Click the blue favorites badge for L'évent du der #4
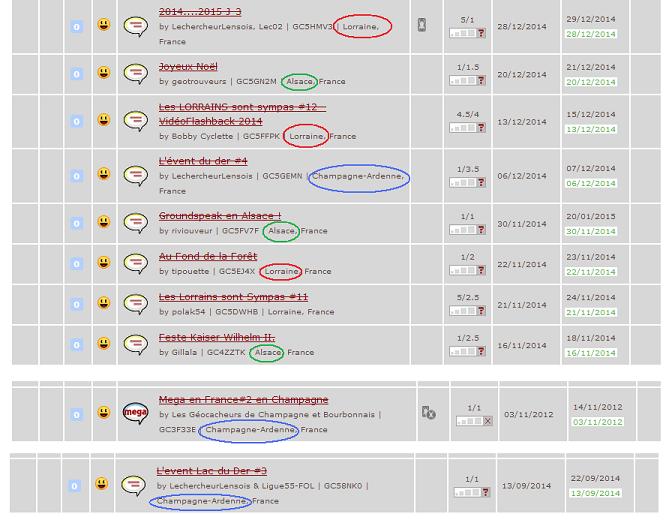Viewport: 672px width, 526px height. click(x=76, y=175)
